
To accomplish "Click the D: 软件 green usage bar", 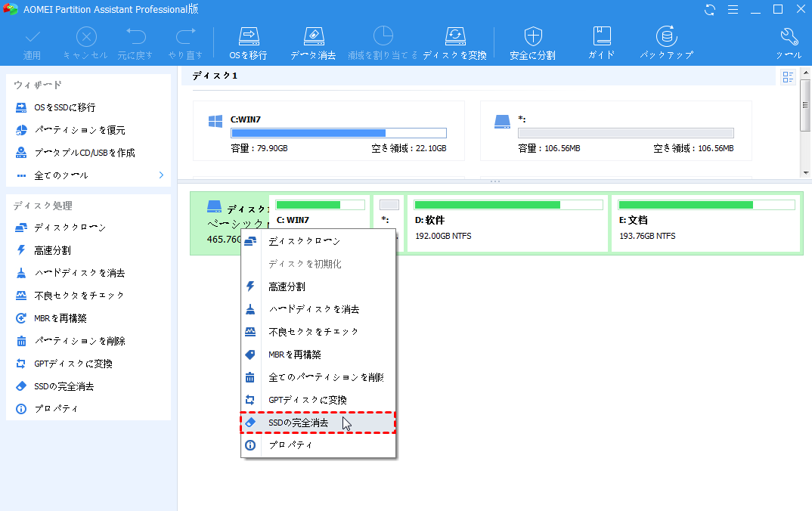I will (509, 205).
